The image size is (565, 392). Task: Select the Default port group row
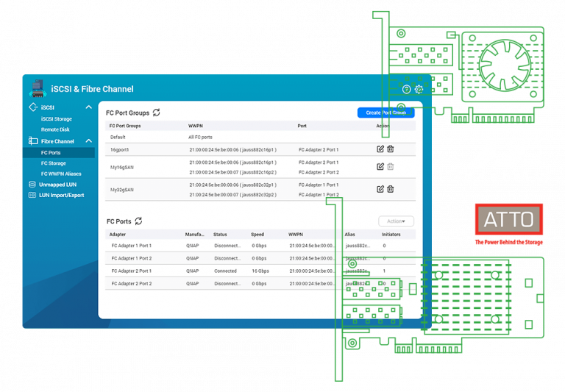260,138
